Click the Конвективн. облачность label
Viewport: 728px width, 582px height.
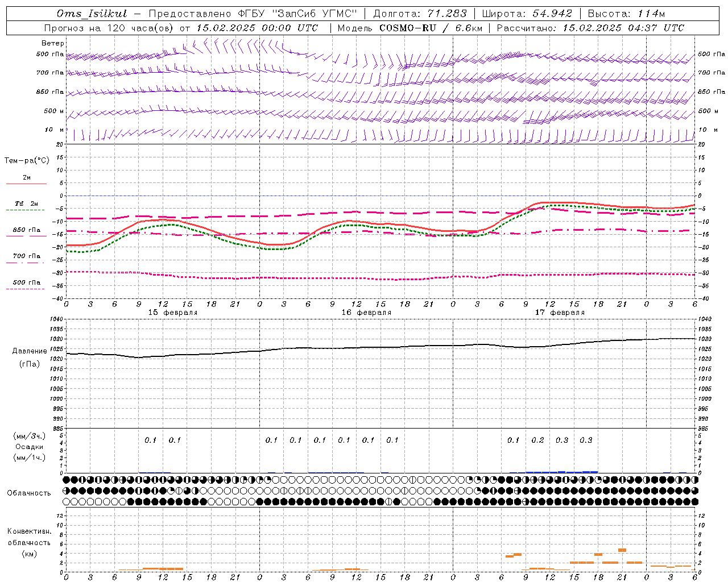point(29,537)
